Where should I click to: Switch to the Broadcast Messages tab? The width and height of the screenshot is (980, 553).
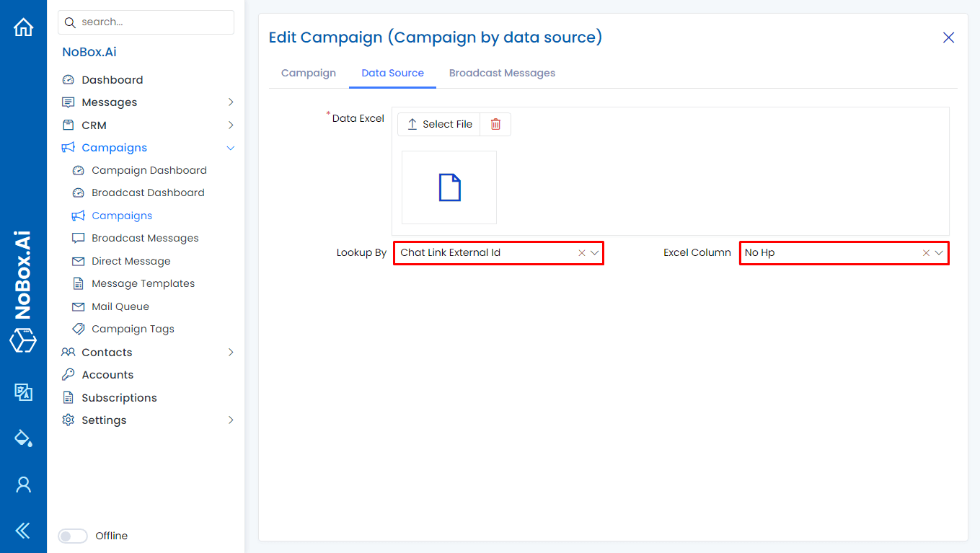502,73
